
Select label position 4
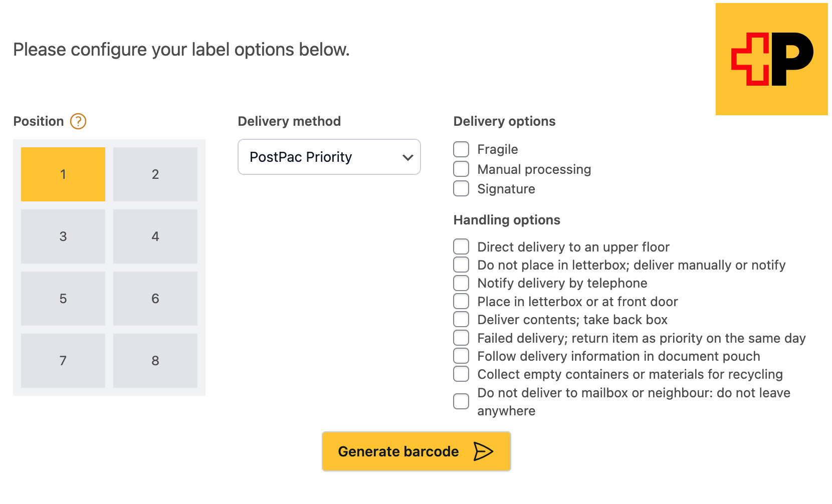coord(155,236)
